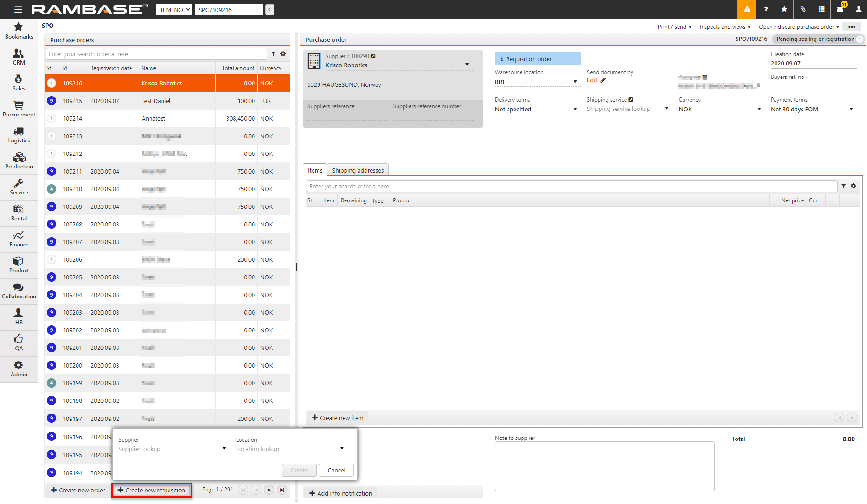The height and width of the screenshot is (504, 867).
Task: Open the Payment terms dropdown
Action: (x=851, y=110)
